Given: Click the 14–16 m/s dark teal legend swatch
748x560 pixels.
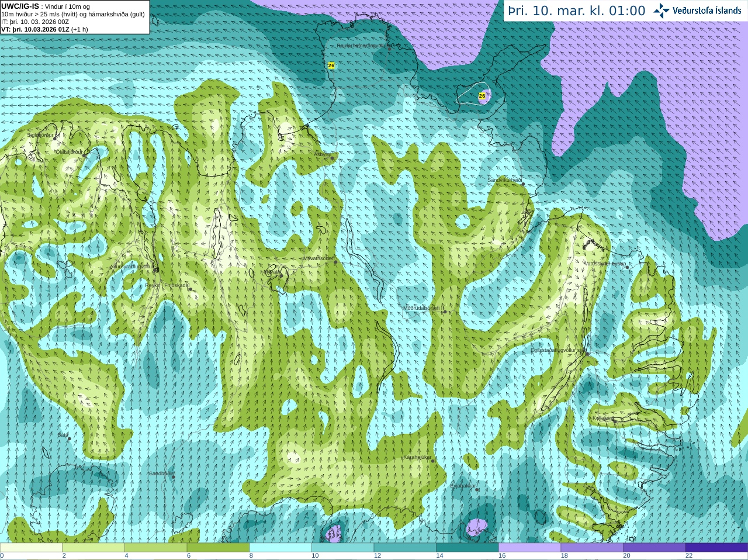Looking at the screenshot, I should tap(467, 548).
